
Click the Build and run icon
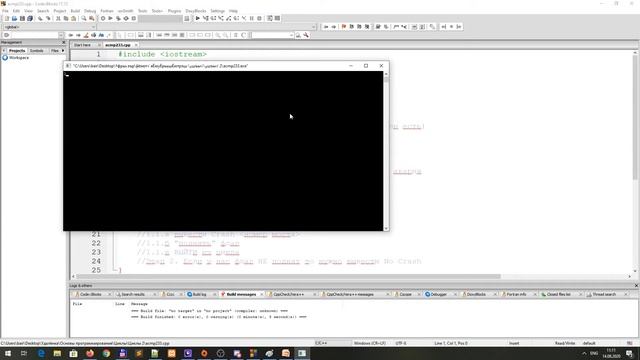pyautogui.click(x=118, y=18)
